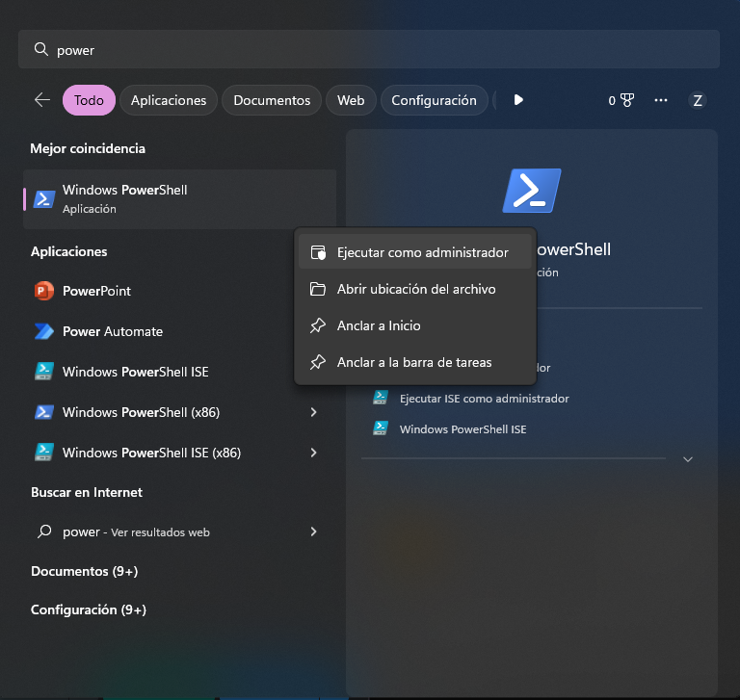Click the icon next to details-pane Windows PowerShell ISE

click(381, 428)
